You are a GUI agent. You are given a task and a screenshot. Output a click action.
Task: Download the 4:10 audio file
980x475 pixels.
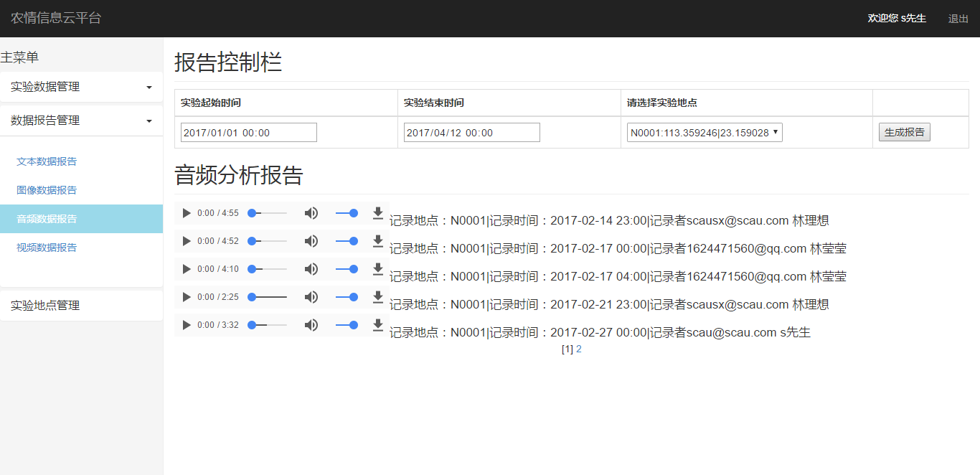tap(378, 269)
